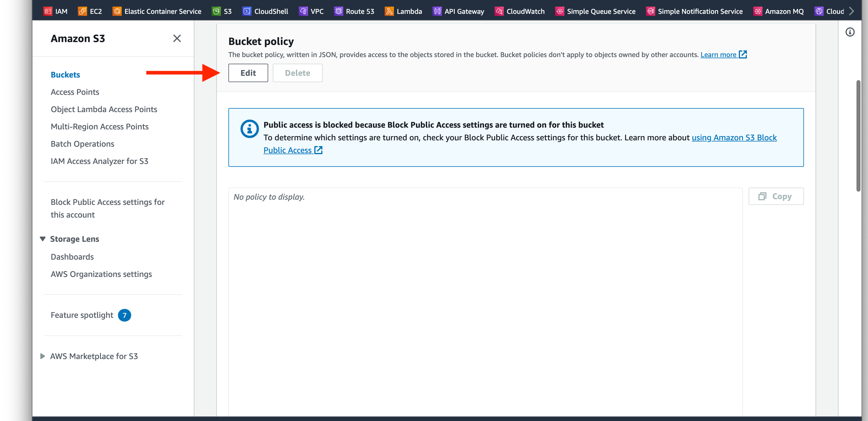Open EC2 service shortcut icon
The image size is (868, 421).
[x=82, y=11]
